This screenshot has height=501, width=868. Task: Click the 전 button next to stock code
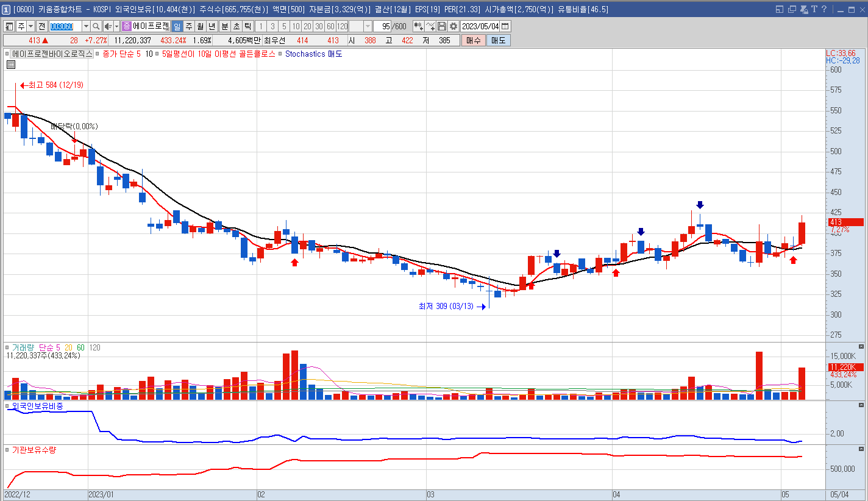point(41,26)
